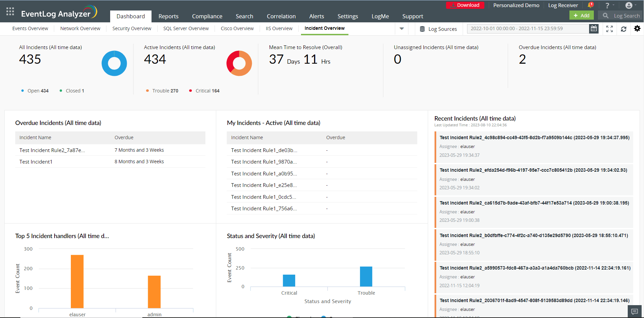The width and height of the screenshot is (644, 318).
Task: Open dashboard settings gear
Action: [x=638, y=29]
